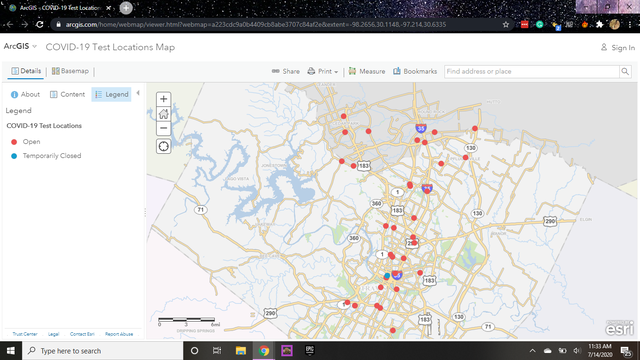Open Trust Center link

(25, 334)
